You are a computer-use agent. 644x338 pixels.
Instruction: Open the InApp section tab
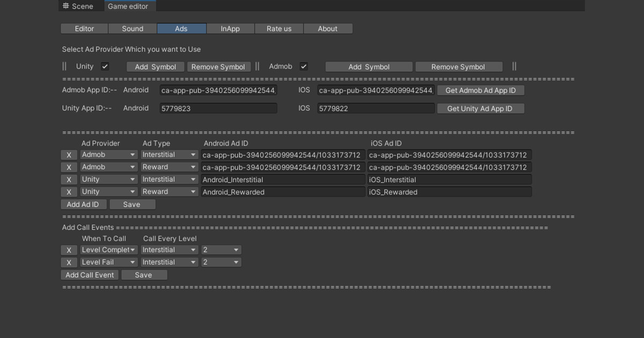(230, 29)
